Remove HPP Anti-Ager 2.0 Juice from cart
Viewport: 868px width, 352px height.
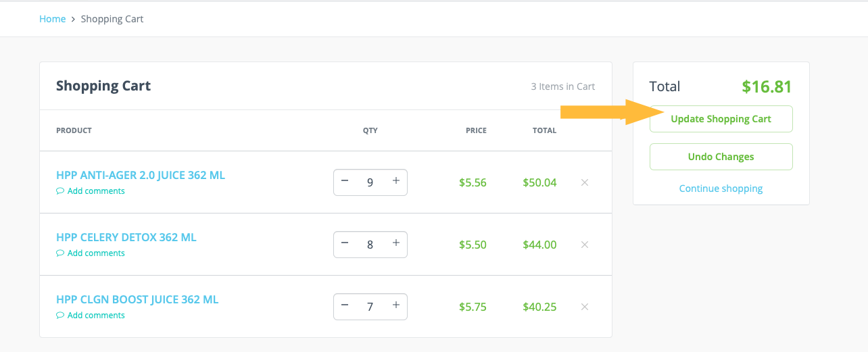[585, 182]
